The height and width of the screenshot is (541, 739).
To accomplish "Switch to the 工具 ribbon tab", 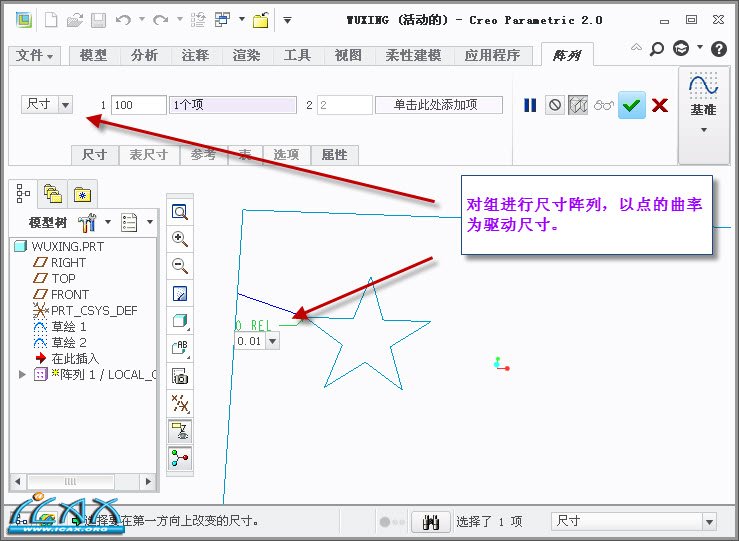I will coord(297,56).
